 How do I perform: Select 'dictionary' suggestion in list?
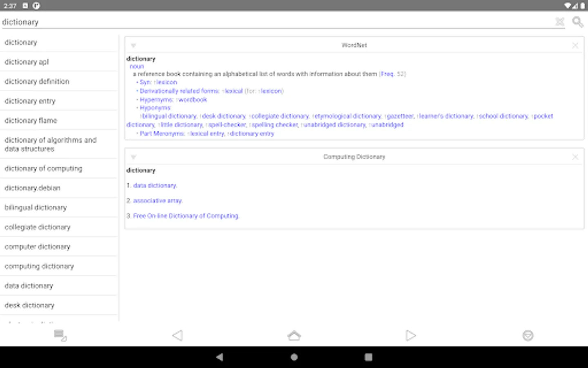point(59,42)
